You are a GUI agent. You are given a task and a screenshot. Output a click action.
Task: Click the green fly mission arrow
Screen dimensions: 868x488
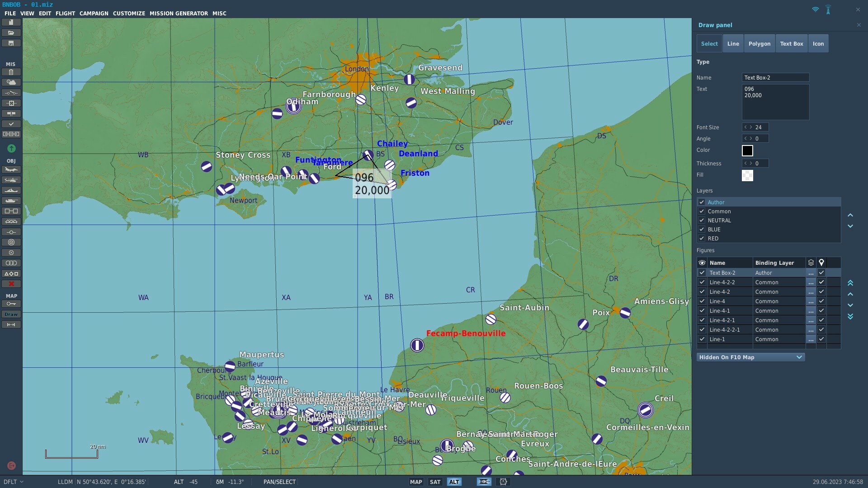11,148
